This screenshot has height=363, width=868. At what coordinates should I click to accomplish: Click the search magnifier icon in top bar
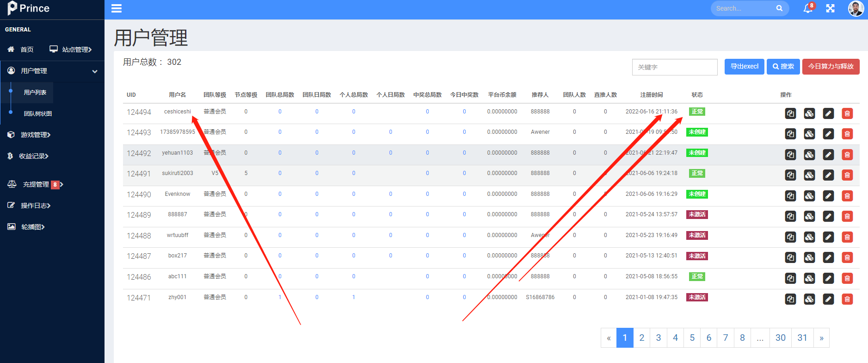coord(779,8)
